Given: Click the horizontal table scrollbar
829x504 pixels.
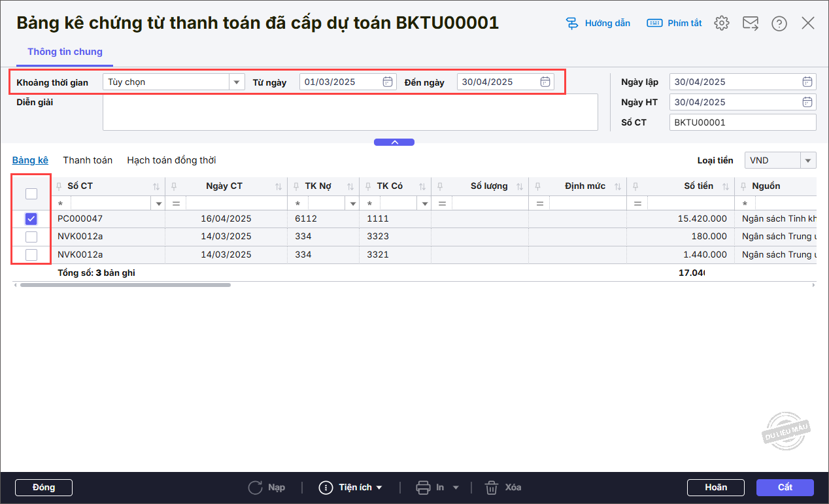Looking at the screenshot, I should pos(125,285).
